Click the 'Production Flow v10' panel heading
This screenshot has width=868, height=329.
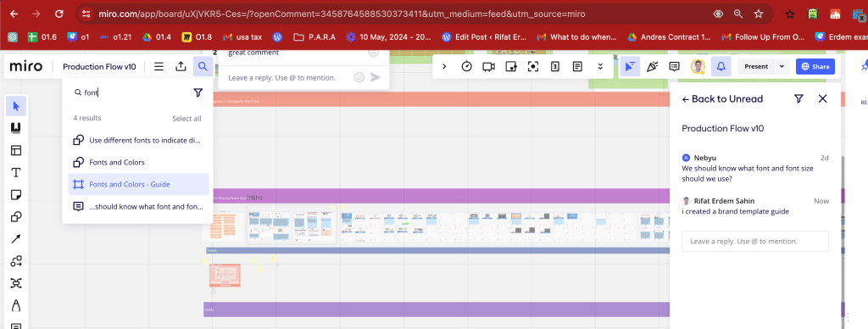723,128
